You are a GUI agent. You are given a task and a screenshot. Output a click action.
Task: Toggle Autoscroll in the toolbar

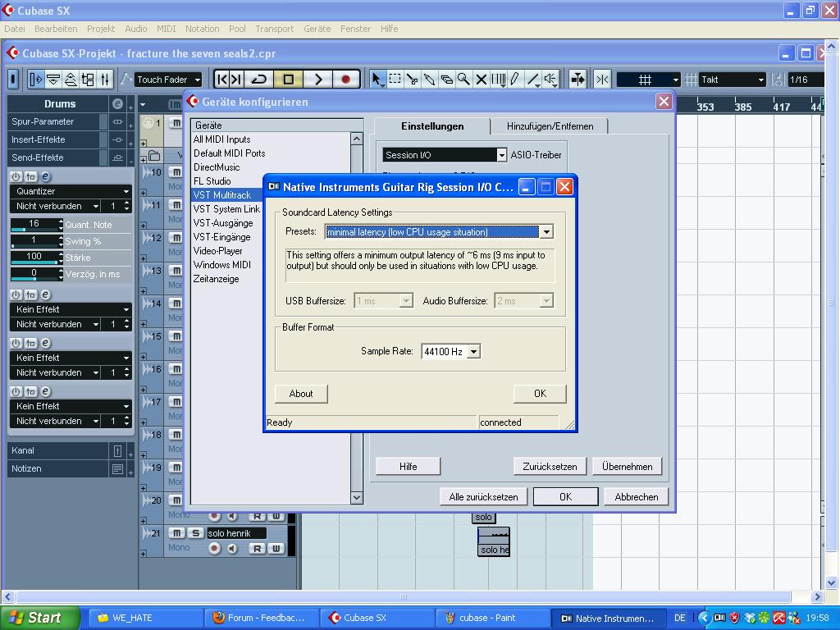[x=577, y=80]
